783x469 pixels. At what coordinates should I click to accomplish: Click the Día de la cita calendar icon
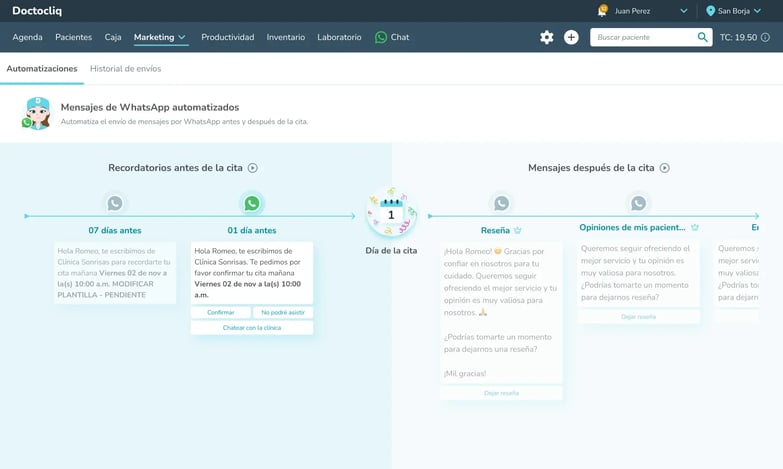pyautogui.click(x=391, y=213)
